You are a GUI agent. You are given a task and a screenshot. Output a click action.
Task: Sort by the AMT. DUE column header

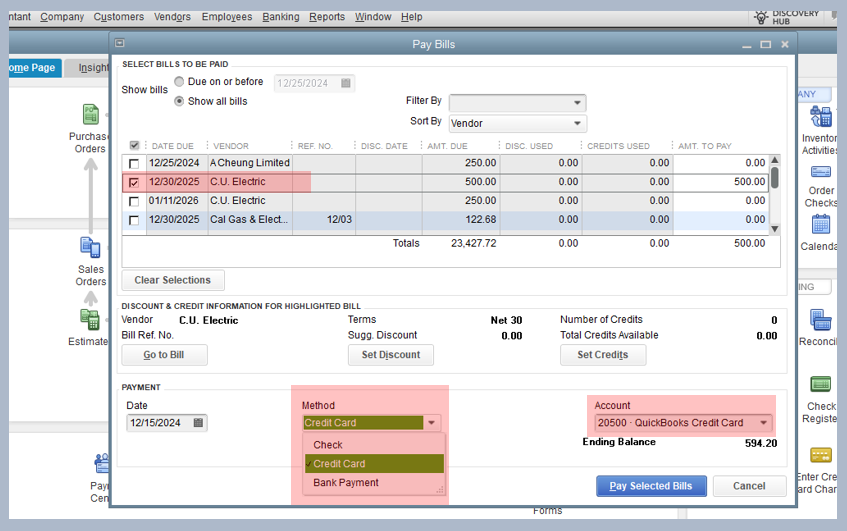click(x=447, y=146)
